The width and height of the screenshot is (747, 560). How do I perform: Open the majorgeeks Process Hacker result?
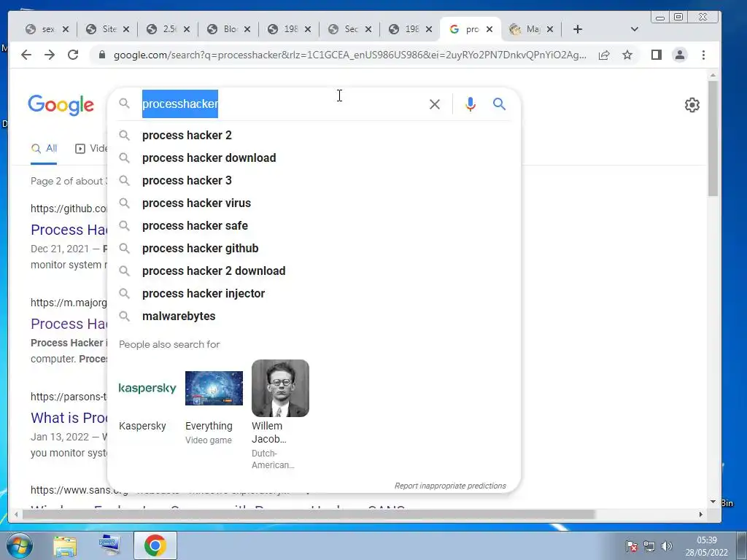coord(69,324)
